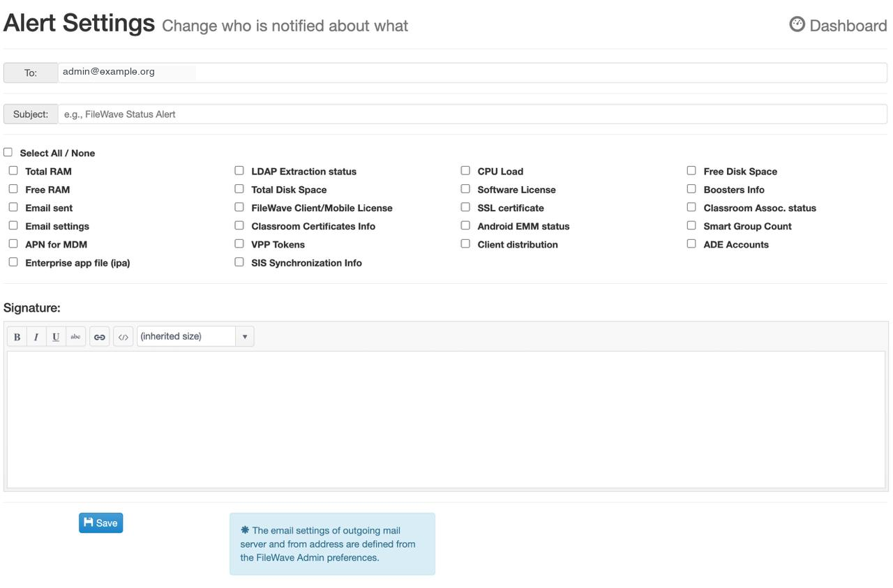The image size is (893, 588).
Task: Open HTML source view for signature
Action: point(123,337)
